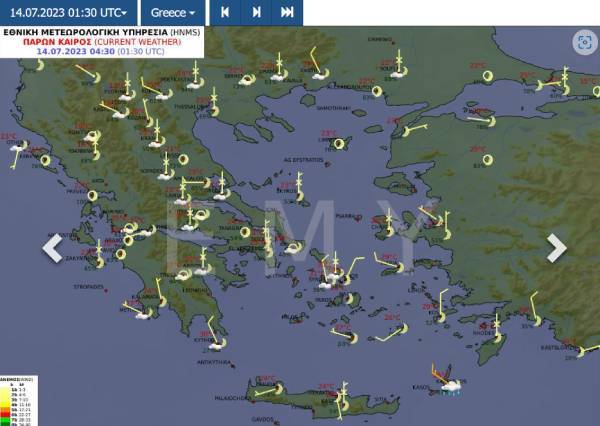Screen dimensions: 600x426
Task: Select the Kasos station cloud symbol
Action: click(450, 383)
